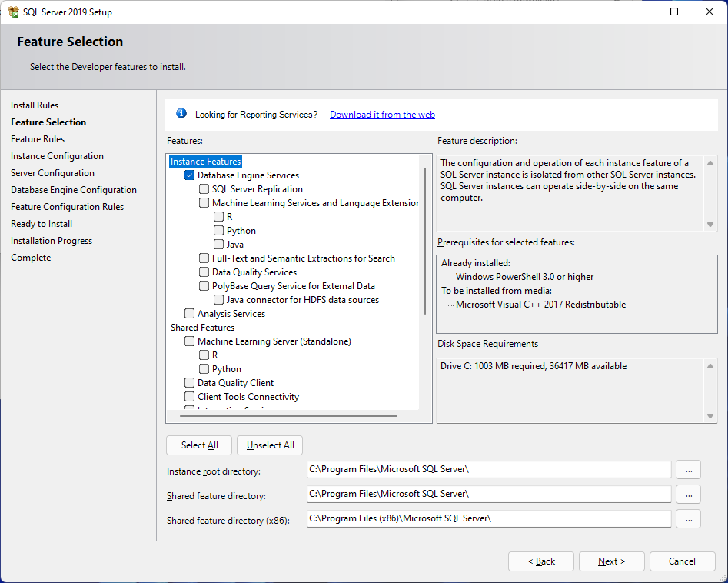Select Data Quality Services checkbox
The image size is (728, 583).
click(204, 272)
